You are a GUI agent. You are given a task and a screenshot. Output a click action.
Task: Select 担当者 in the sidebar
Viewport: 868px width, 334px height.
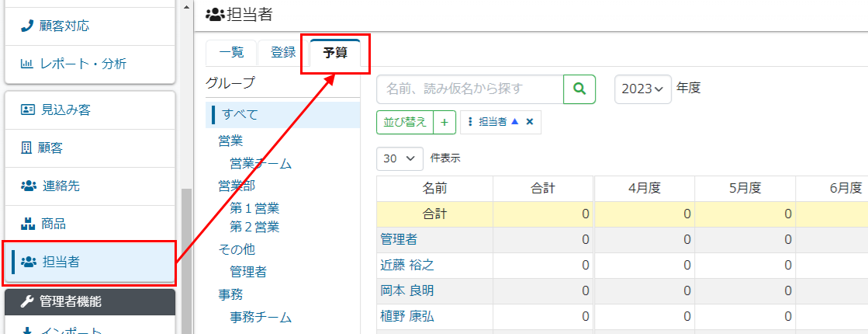point(90,263)
